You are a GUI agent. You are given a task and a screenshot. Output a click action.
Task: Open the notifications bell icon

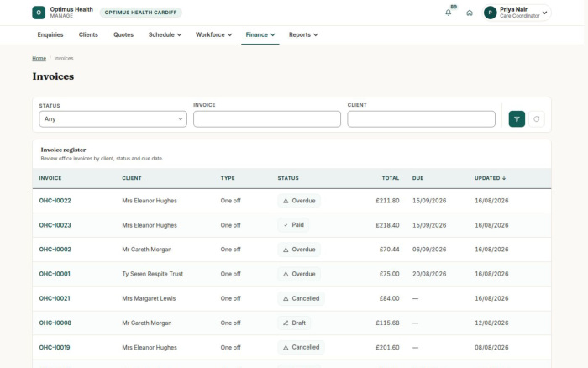(x=448, y=13)
